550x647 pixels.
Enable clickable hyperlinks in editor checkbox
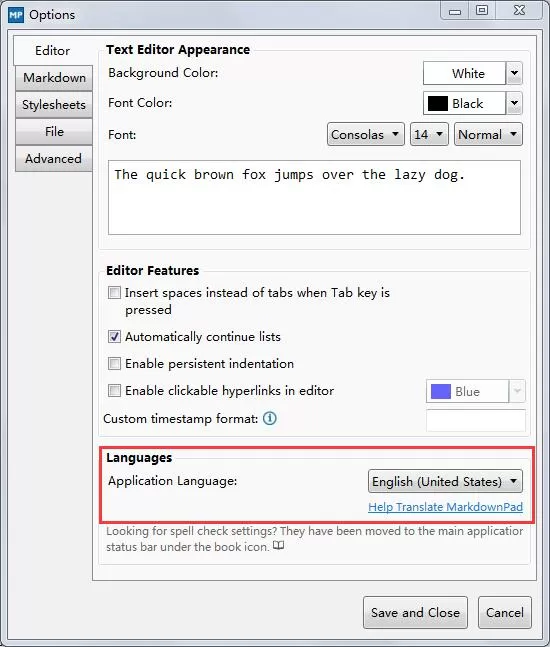pyautogui.click(x=114, y=390)
